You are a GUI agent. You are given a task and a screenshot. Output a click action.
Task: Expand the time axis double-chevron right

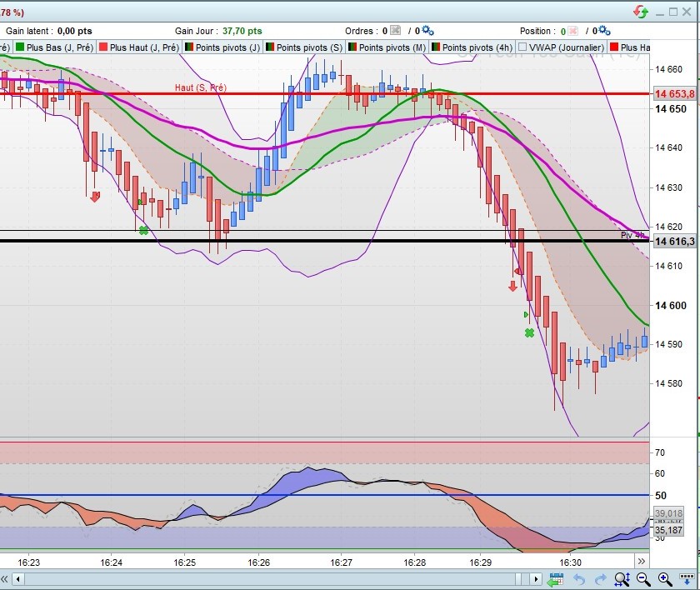pos(642,561)
